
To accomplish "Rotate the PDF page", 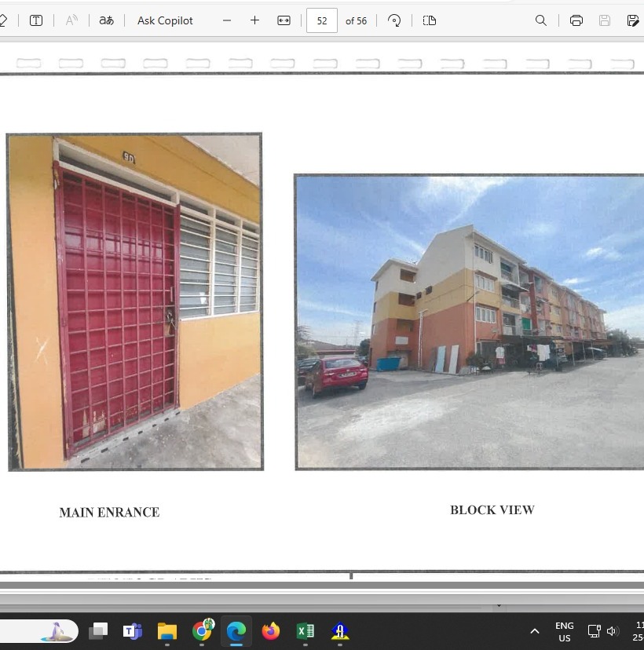I will click(x=394, y=20).
